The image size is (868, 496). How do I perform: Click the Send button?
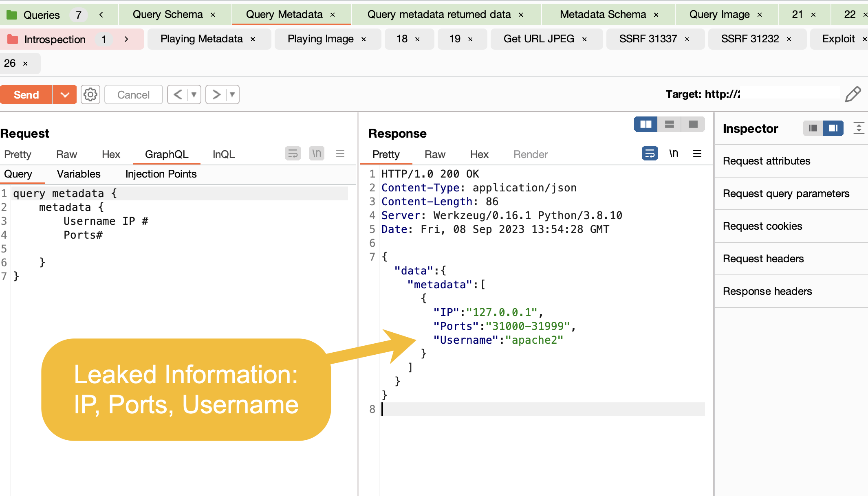(x=26, y=94)
